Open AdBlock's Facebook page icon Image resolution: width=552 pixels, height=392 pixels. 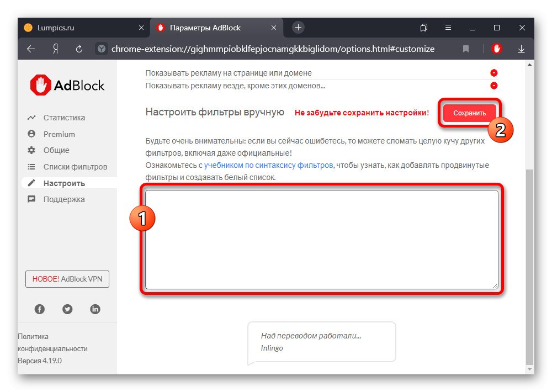pos(39,309)
